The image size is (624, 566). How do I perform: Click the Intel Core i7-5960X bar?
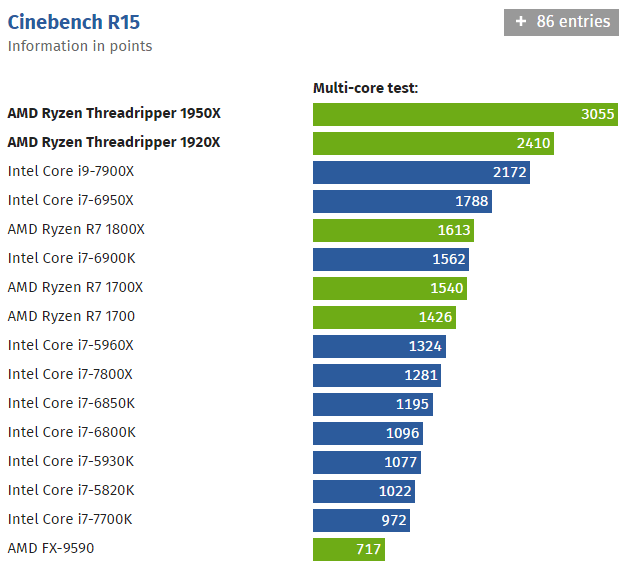click(x=379, y=346)
